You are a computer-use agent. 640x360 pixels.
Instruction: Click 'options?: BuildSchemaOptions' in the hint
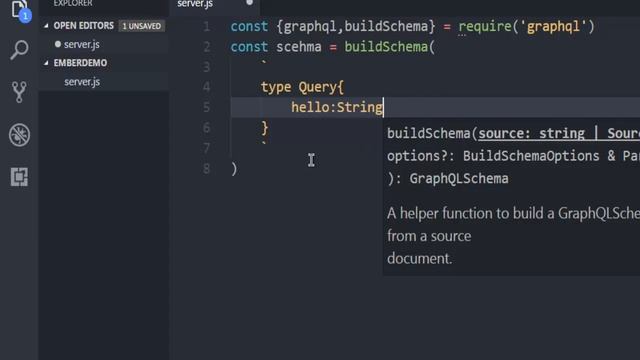493,156
